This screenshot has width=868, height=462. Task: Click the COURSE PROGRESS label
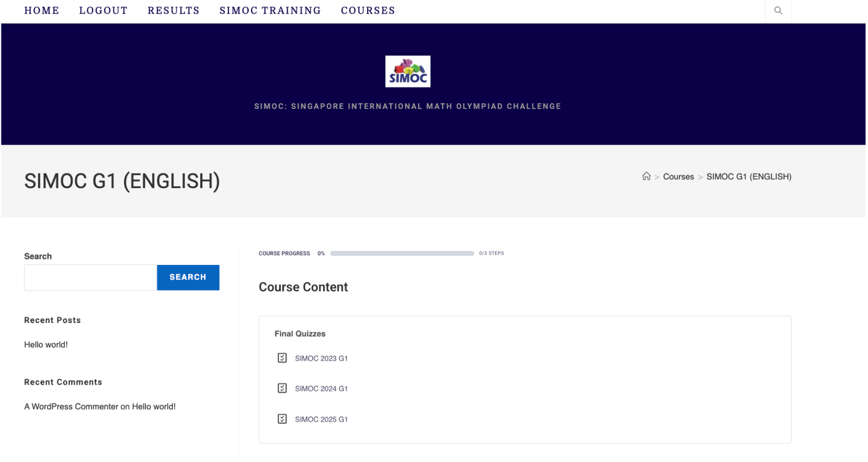[284, 254]
